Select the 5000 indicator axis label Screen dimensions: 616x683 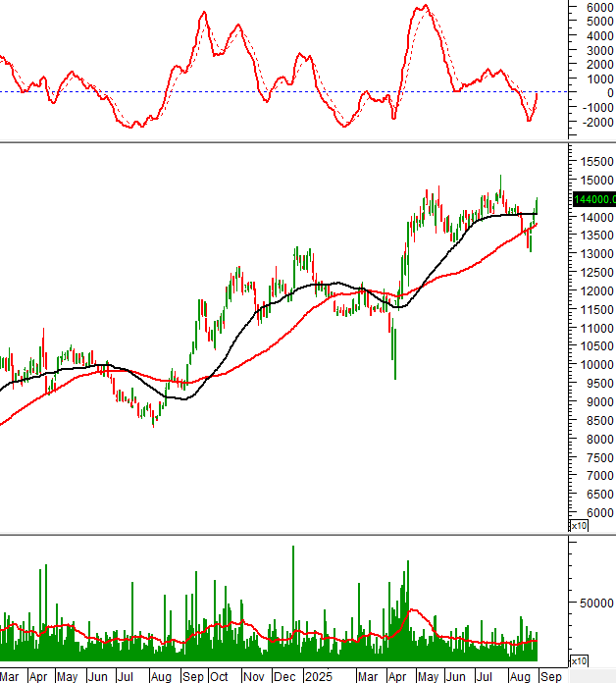(600, 22)
